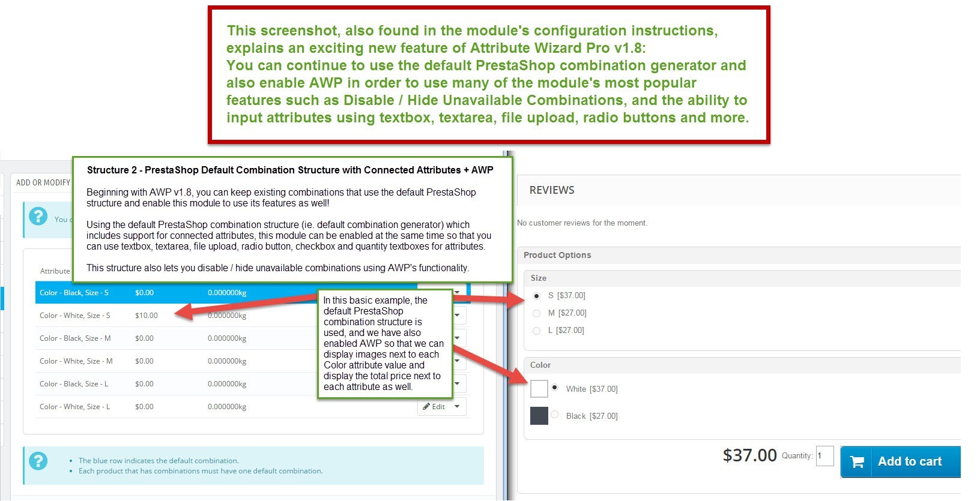980x501 pixels.
Task: Click the Add to cart button
Action: pos(901,461)
